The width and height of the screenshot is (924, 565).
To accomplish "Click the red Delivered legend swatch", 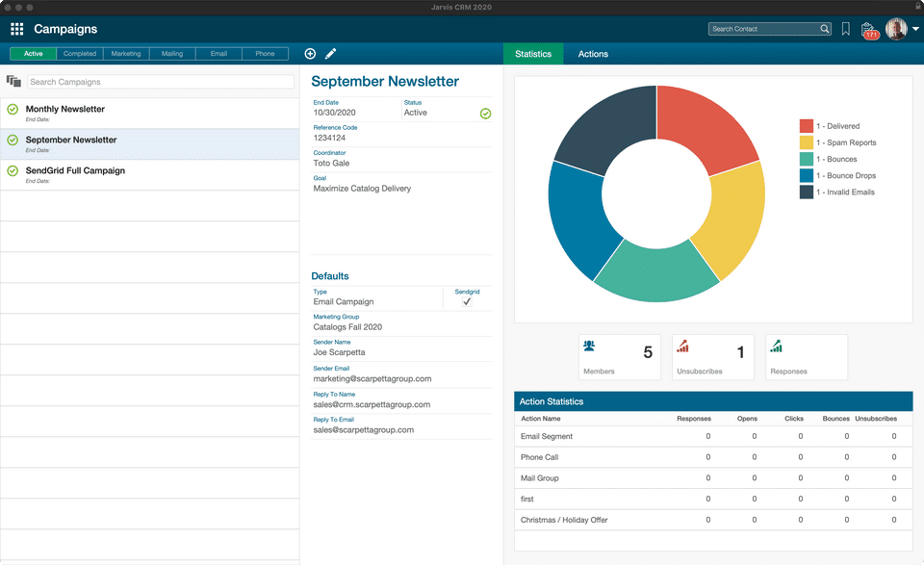I will [x=806, y=126].
